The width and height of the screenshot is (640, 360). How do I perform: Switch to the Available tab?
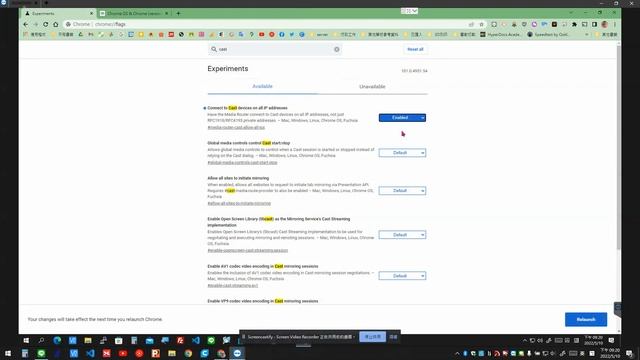point(262,87)
